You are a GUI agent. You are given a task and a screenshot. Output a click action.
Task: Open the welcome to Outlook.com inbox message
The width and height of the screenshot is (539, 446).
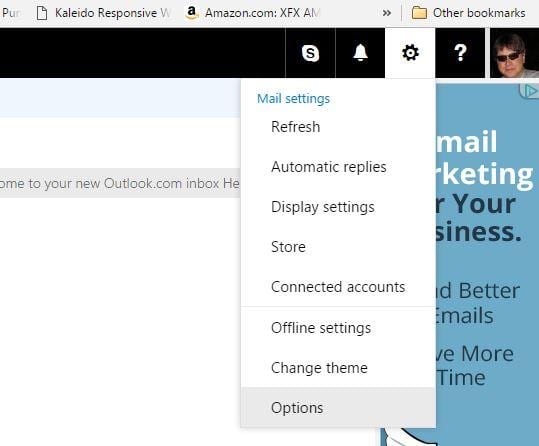tap(120, 183)
